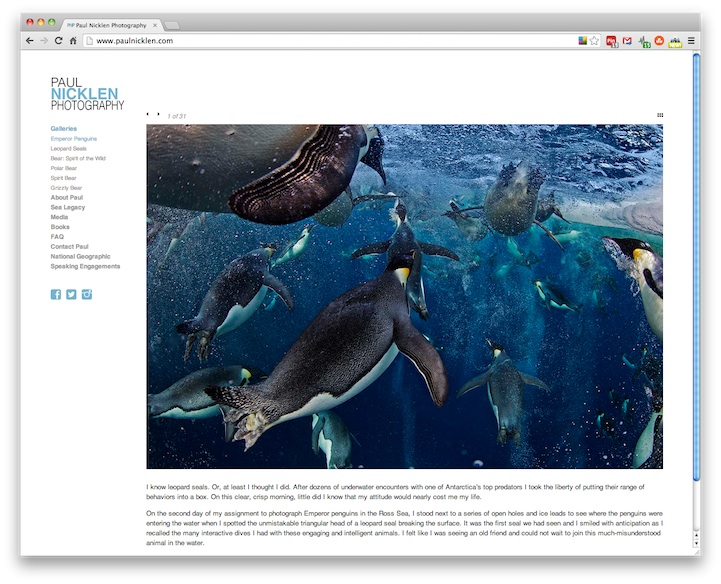Viewport: 721px width, 584px height.
Task: Open the Facebook social icon
Action: tap(56, 294)
